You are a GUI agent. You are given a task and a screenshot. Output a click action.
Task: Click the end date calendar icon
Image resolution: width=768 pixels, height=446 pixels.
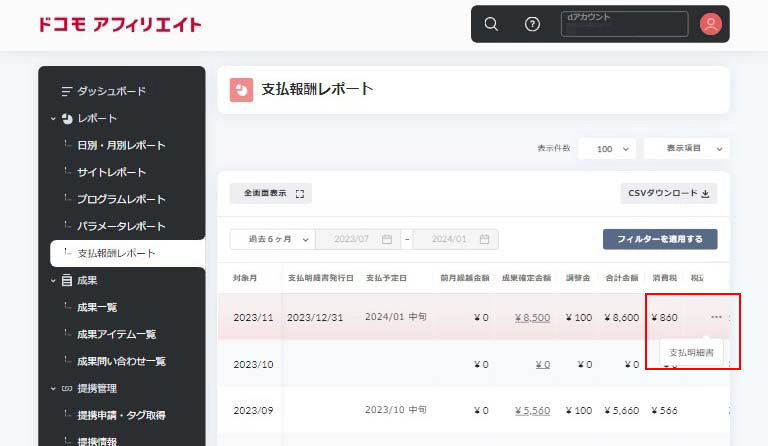(484, 240)
